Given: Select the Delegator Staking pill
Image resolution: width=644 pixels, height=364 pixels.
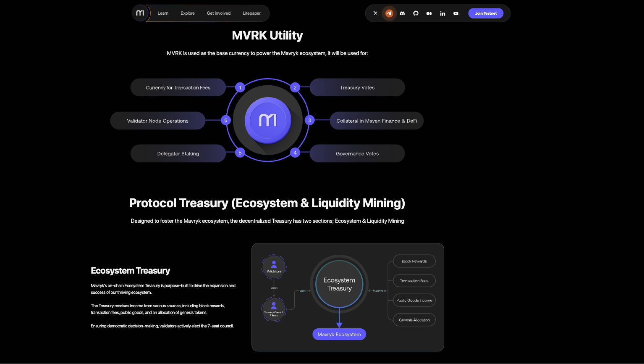Looking at the screenshot, I should tap(178, 153).
